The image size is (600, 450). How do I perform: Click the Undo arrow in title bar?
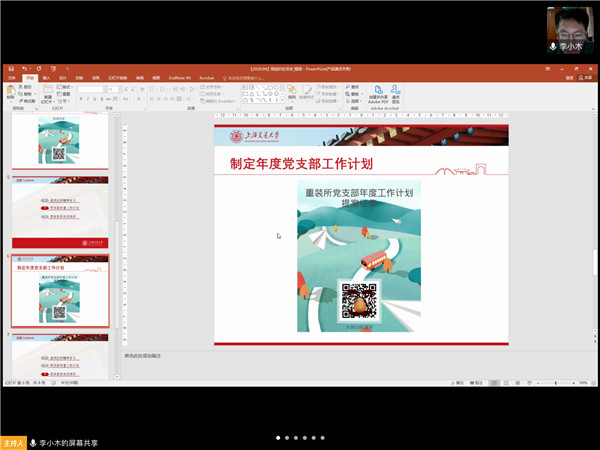point(22,69)
